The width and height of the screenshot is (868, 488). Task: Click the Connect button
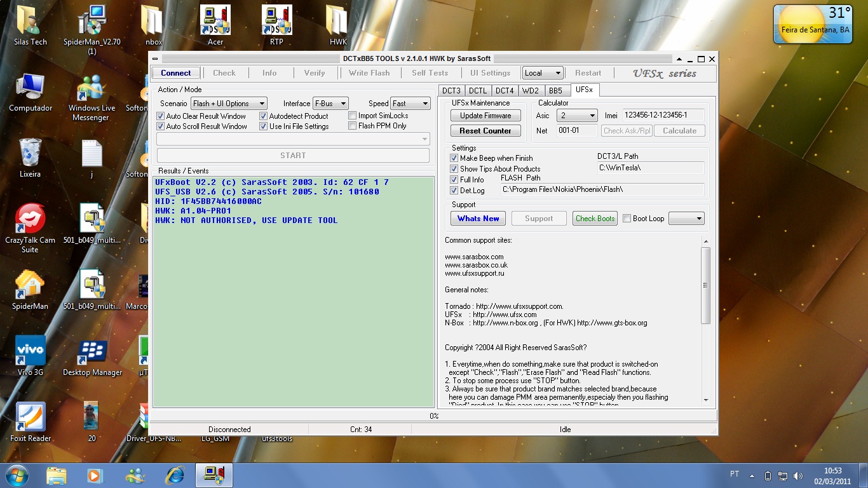pyautogui.click(x=176, y=73)
